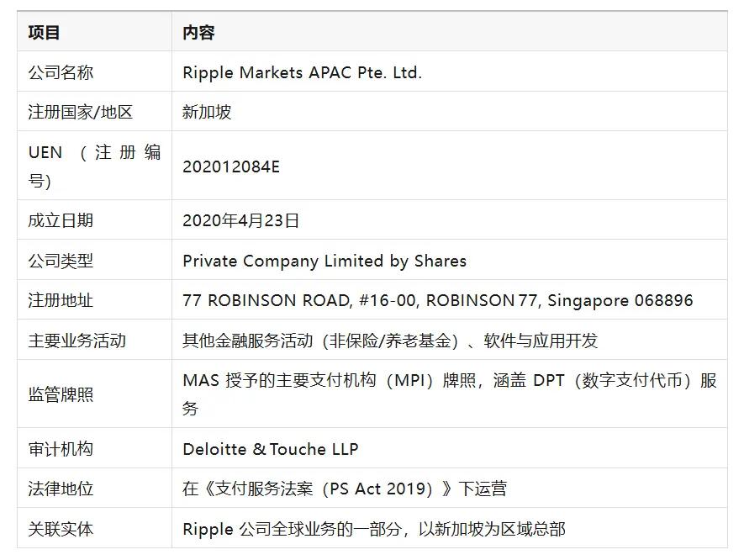The width and height of the screenshot is (744, 560).
Task: Select the 监管牌照 label cell
Action: 61,394
